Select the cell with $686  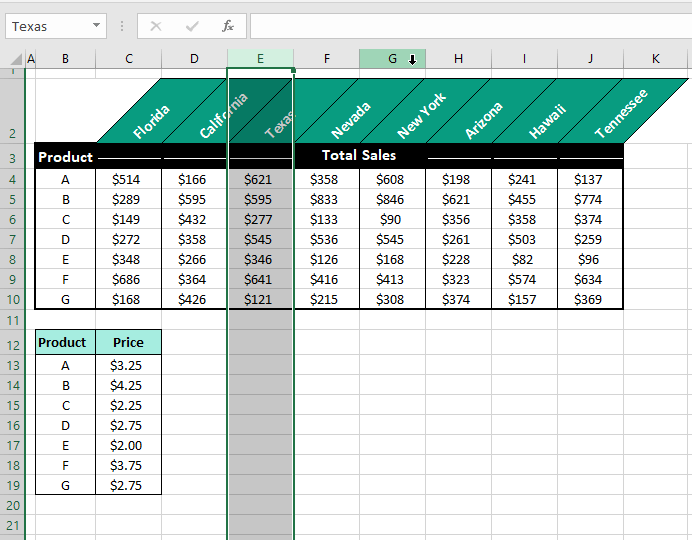click(128, 280)
